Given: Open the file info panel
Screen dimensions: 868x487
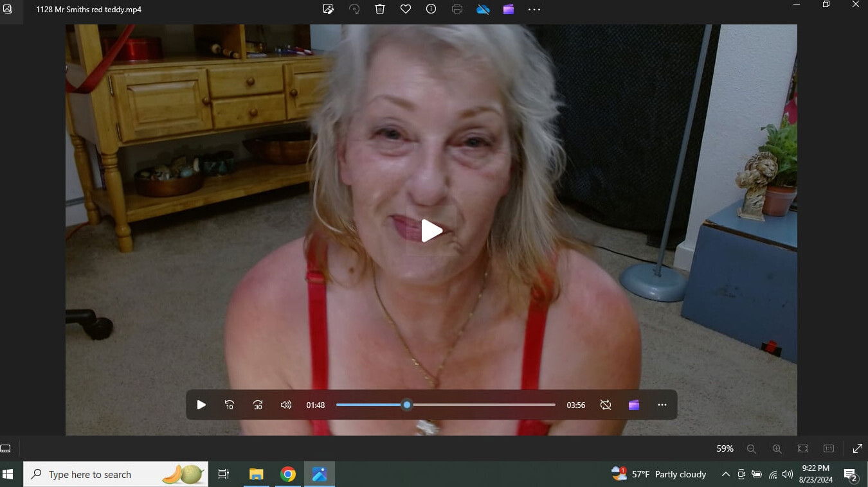Looking at the screenshot, I should click(431, 9).
